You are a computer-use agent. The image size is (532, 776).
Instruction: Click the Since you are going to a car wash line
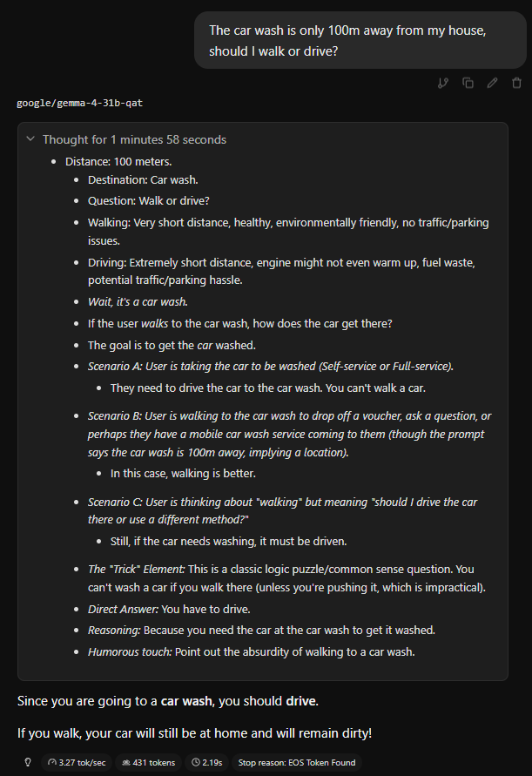pyautogui.click(x=168, y=701)
